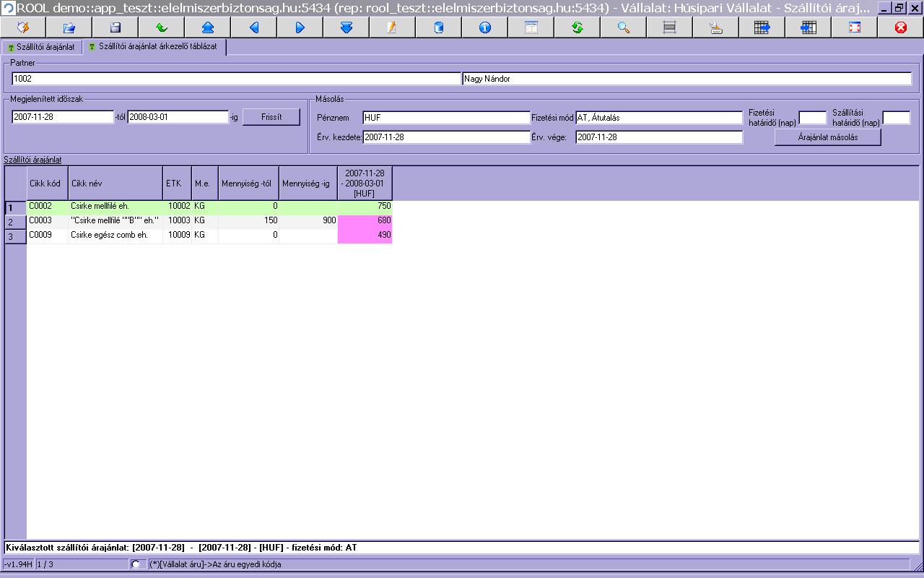The width and height of the screenshot is (924, 578).
Task: Click the Pénznem field containing HUF
Action: point(445,118)
